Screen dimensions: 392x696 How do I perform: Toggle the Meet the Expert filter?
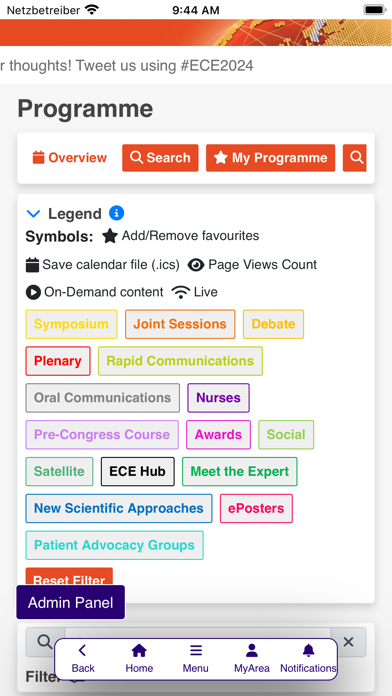pos(240,471)
